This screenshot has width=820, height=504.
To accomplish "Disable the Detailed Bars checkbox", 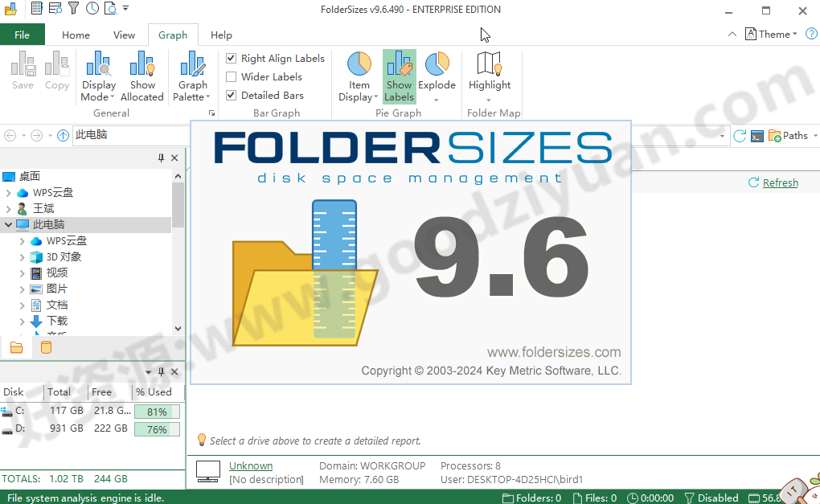I will [230, 95].
